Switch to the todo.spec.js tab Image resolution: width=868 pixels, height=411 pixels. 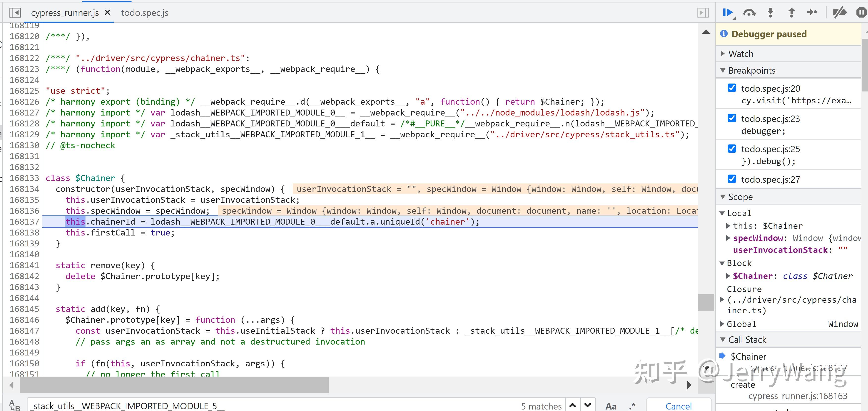pyautogui.click(x=144, y=13)
